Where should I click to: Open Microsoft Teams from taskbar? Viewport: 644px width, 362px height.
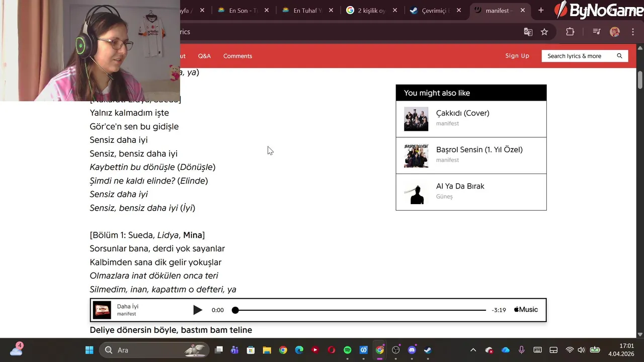[x=234, y=350]
